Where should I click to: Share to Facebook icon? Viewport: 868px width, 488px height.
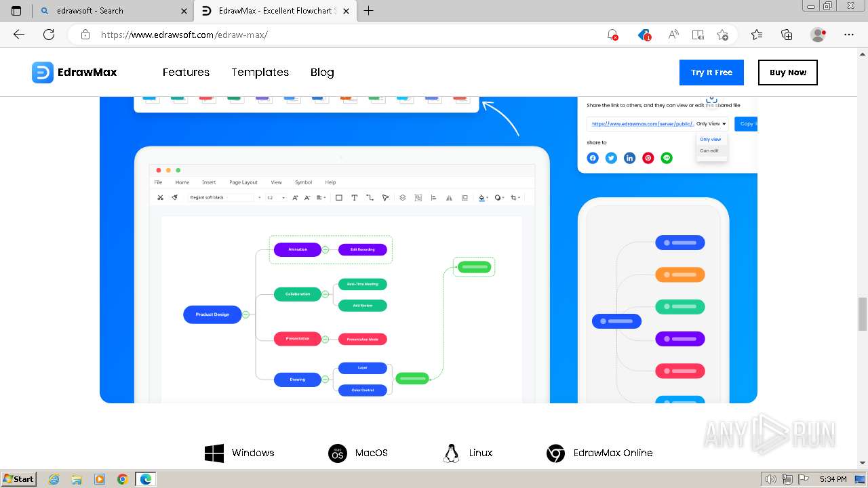click(593, 158)
